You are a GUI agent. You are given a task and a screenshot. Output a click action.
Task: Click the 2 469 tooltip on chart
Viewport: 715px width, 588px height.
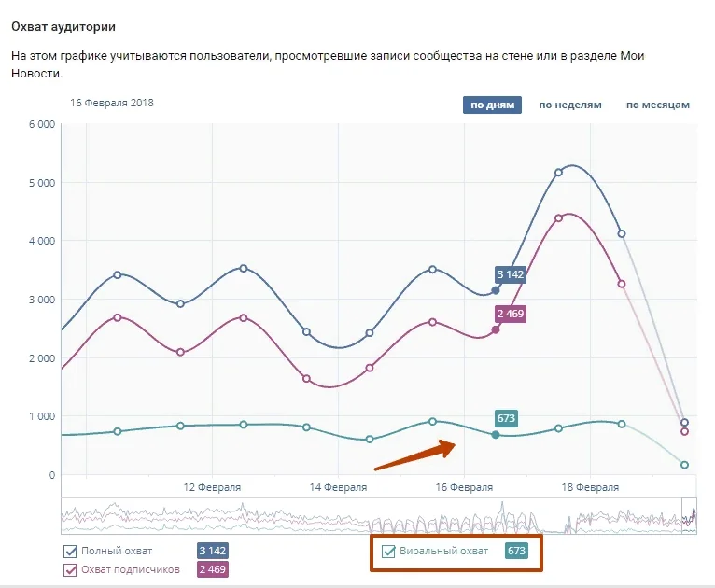click(x=511, y=314)
